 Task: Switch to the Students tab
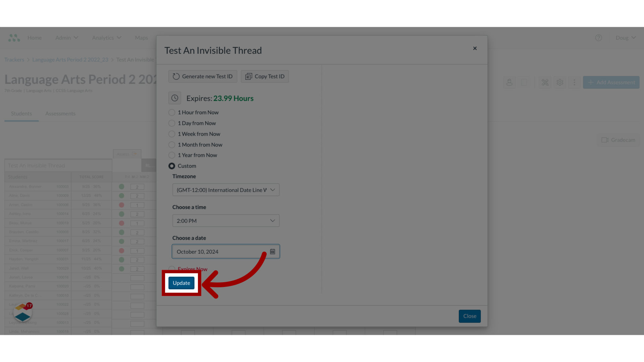click(21, 113)
